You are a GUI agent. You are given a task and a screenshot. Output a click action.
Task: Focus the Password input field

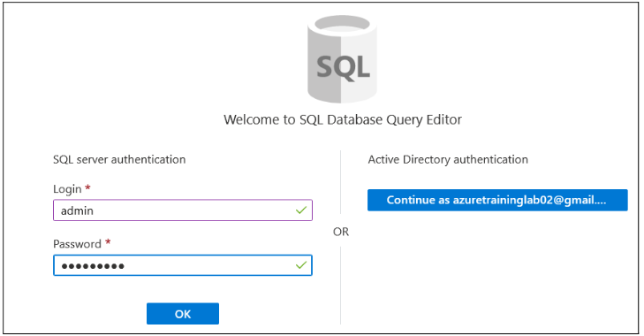(183, 265)
